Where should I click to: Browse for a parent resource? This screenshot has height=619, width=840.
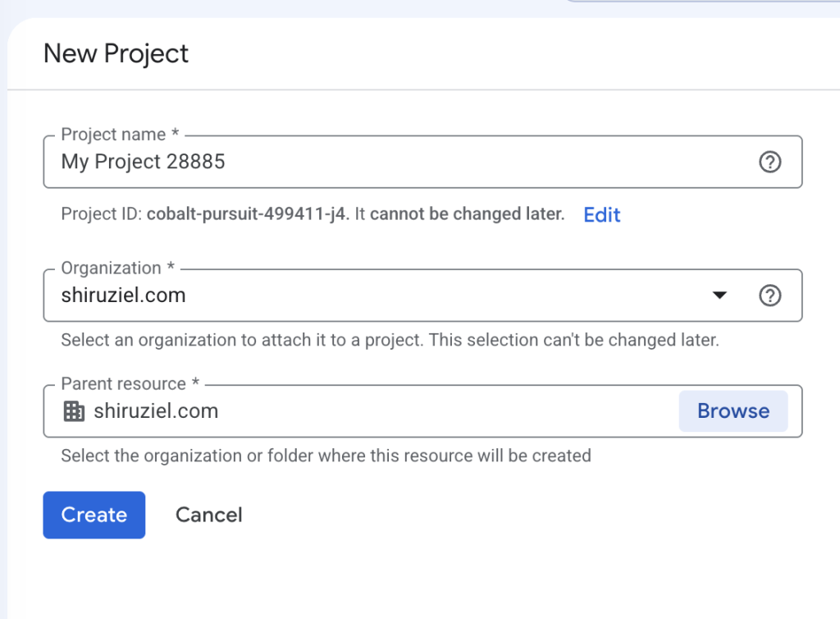pos(733,411)
